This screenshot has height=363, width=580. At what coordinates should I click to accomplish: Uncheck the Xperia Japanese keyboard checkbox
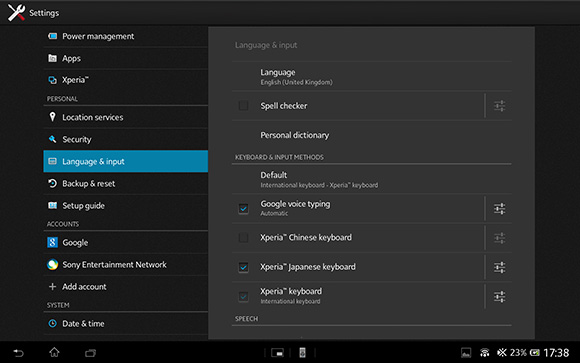pos(243,267)
